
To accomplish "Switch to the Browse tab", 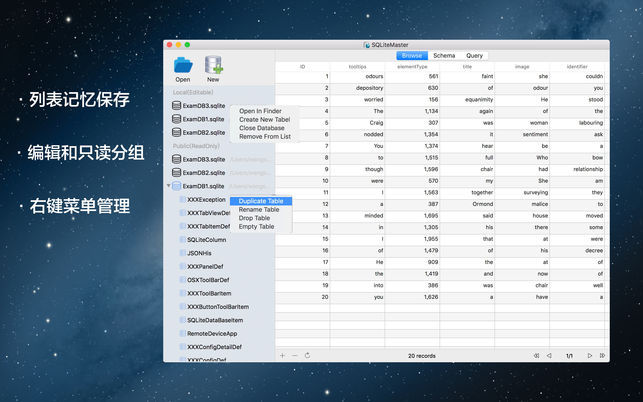I will [x=412, y=55].
